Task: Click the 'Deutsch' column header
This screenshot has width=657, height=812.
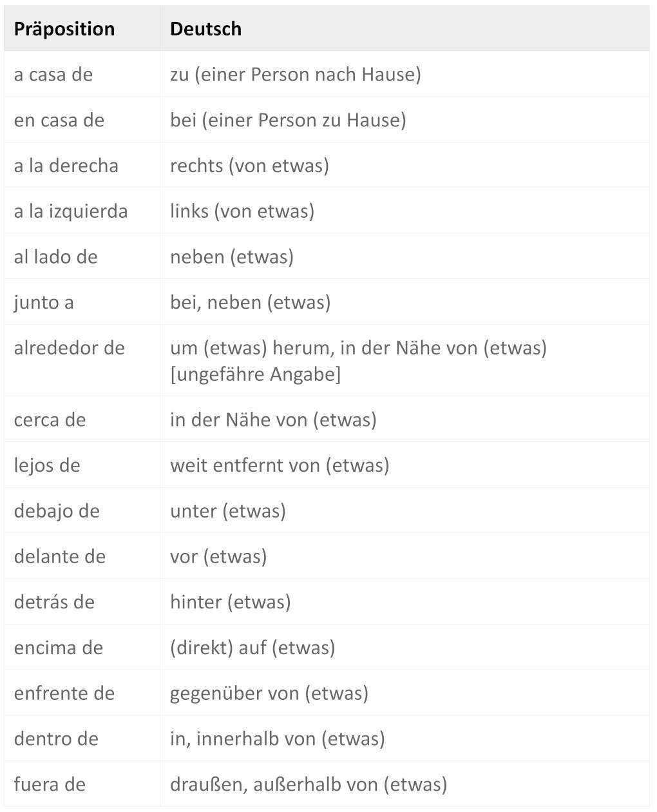Action: pyautogui.click(x=205, y=29)
